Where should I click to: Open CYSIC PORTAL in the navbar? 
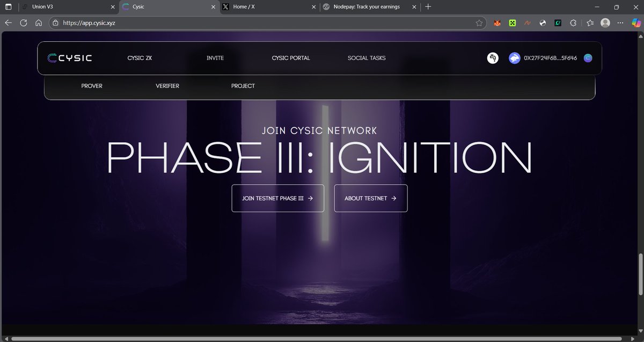coord(291,58)
